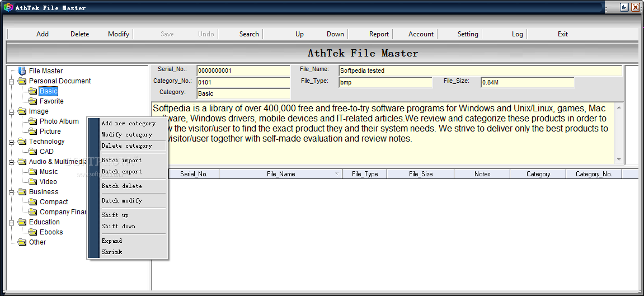644x296 pixels.
Task: Sort by Serial_No. column header
Action: click(194, 174)
